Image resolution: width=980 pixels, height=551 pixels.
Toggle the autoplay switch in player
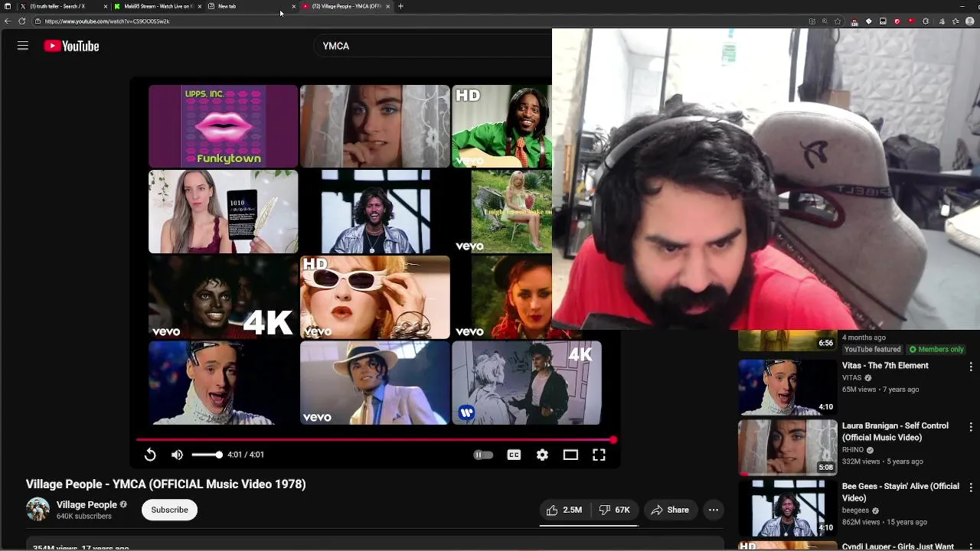[483, 455]
